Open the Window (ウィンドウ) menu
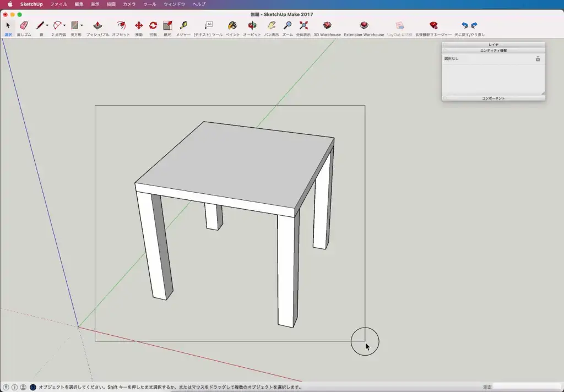This screenshot has width=564, height=392. coord(174,4)
